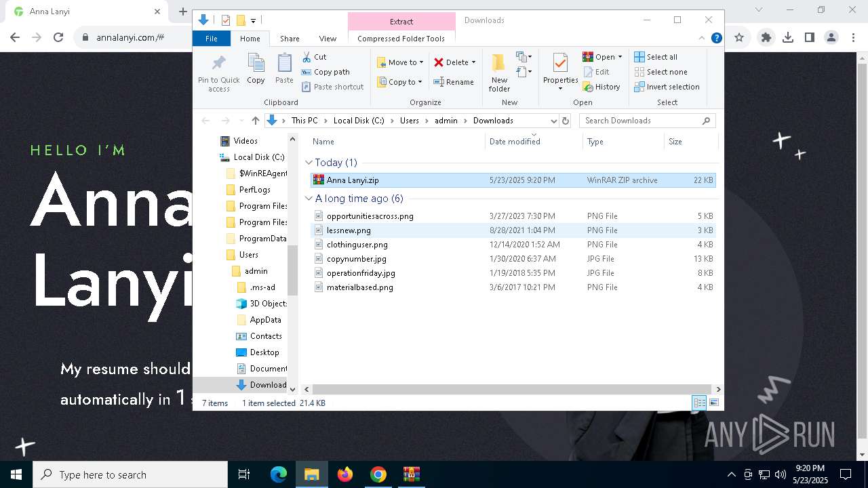
Task: Click horizontal scrollbar in file list
Action: click(x=513, y=389)
